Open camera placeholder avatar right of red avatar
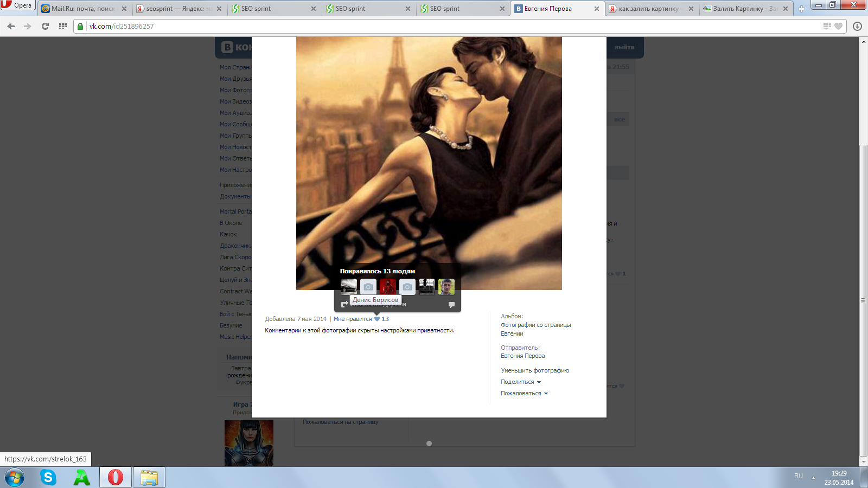 tap(407, 287)
